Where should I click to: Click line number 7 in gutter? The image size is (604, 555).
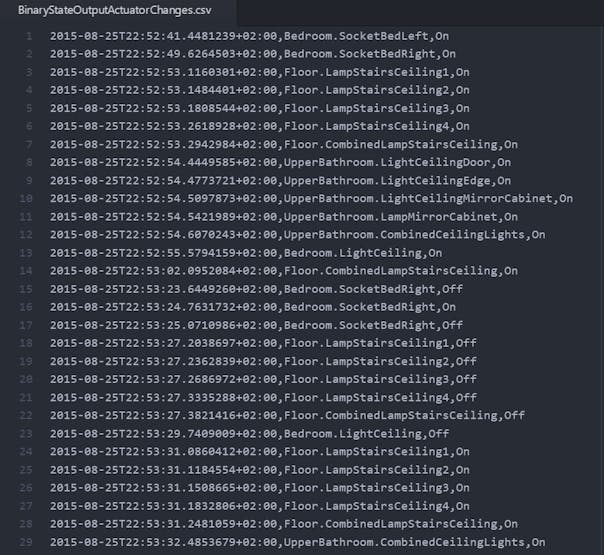29,145
